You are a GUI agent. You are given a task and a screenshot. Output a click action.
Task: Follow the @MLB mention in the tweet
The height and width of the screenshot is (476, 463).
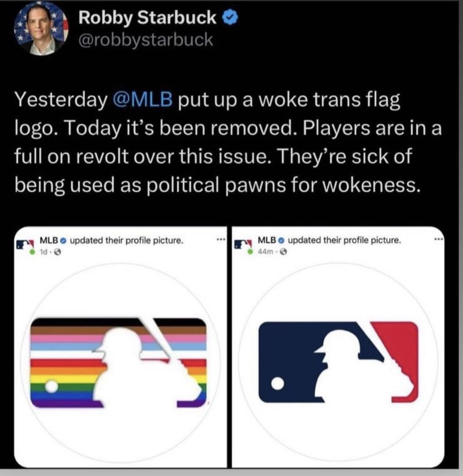tap(142, 99)
